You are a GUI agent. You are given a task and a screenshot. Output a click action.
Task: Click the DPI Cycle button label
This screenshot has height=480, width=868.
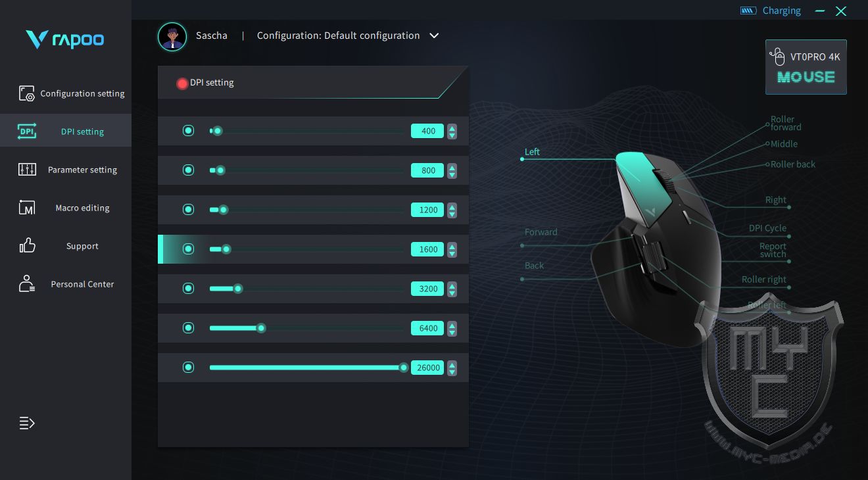(767, 228)
